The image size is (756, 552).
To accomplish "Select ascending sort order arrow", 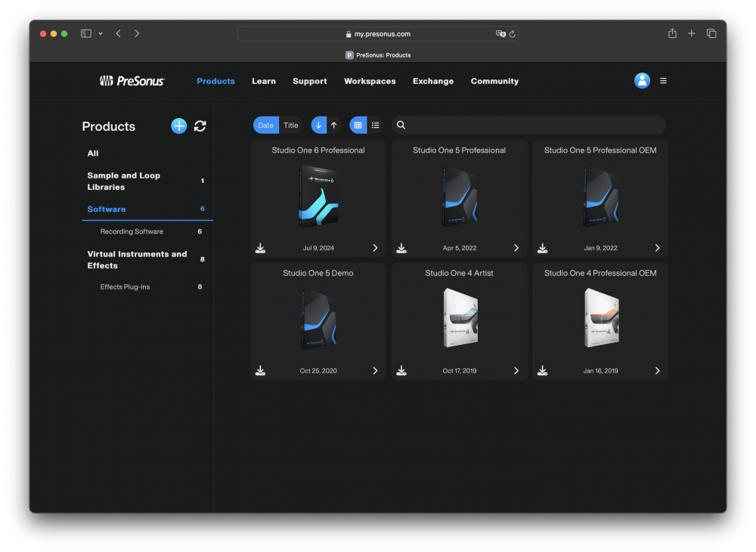I will pos(334,126).
